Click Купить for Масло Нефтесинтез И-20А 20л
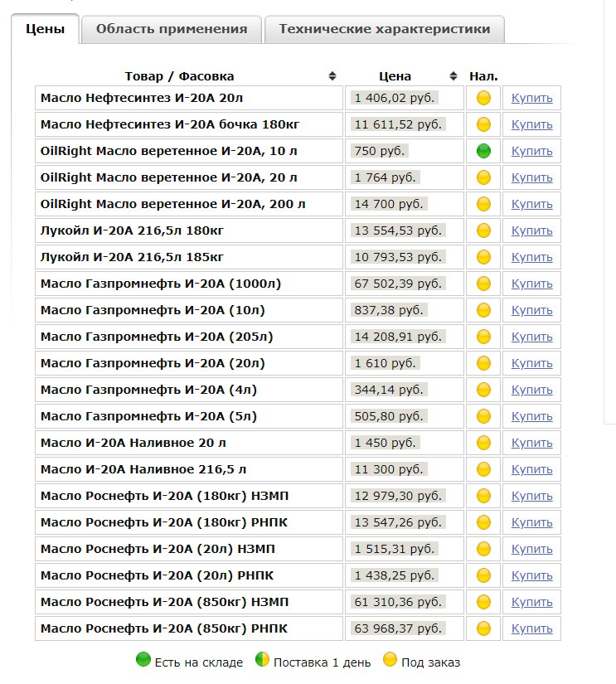Screen dimensions: 616x684 click(531, 98)
